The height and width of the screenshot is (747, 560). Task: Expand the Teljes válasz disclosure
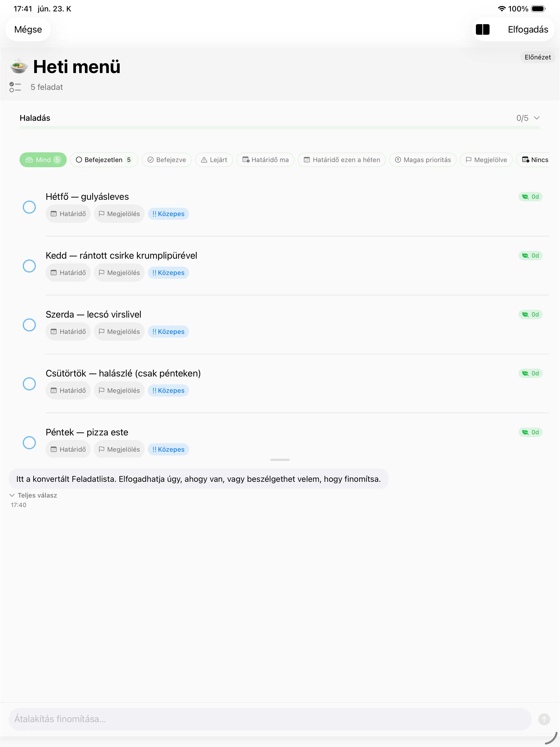click(33, 495)
